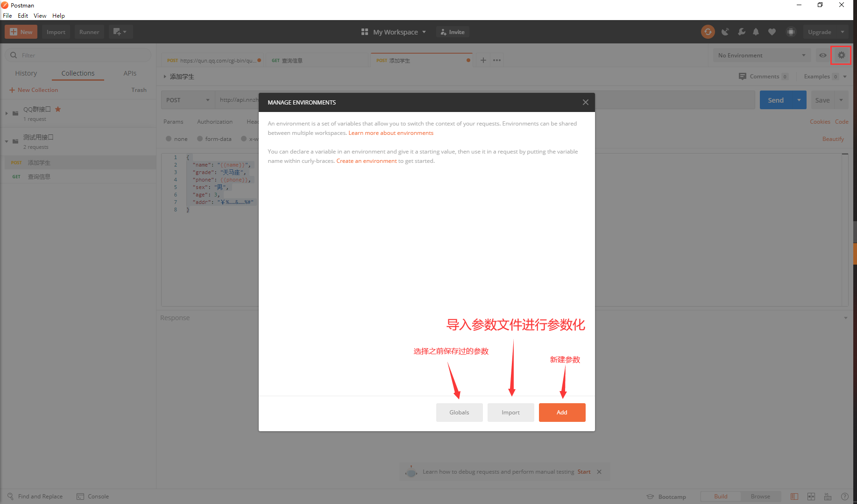857x504 pixels.
Task: Expand the QQ群接口 collection
Action: [7, 113]
